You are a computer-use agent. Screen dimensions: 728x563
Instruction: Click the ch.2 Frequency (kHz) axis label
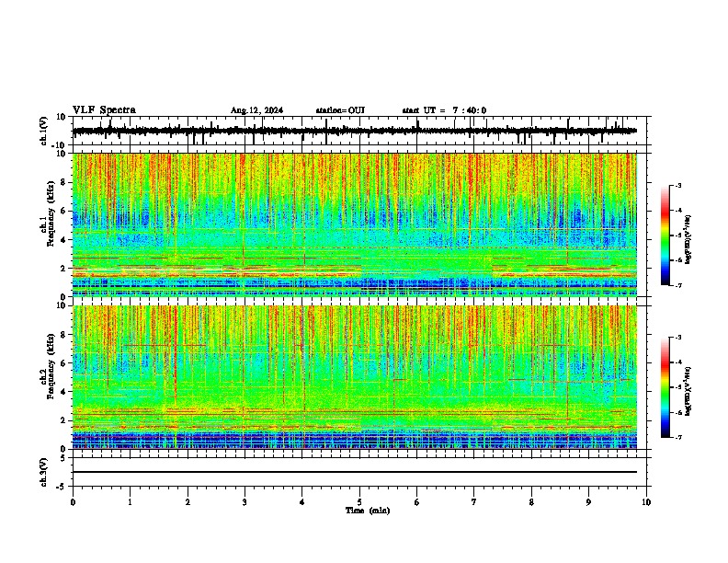click(48, 366)
